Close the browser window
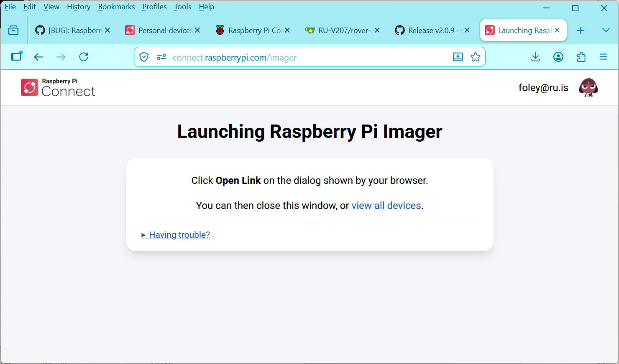619x364 pixels. coord(604,8)
